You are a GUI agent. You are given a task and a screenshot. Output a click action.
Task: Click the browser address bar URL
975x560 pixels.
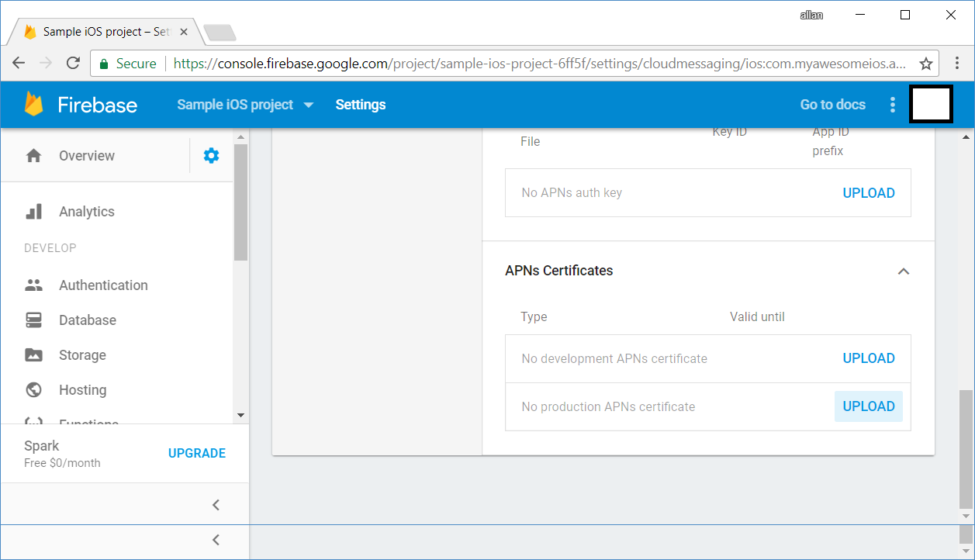539,64
